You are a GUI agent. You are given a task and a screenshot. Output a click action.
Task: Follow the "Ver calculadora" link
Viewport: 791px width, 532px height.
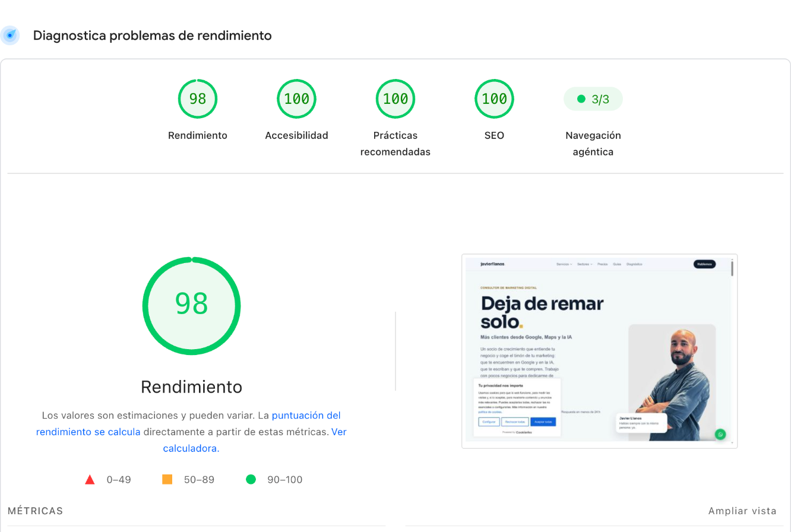[255, 440]
